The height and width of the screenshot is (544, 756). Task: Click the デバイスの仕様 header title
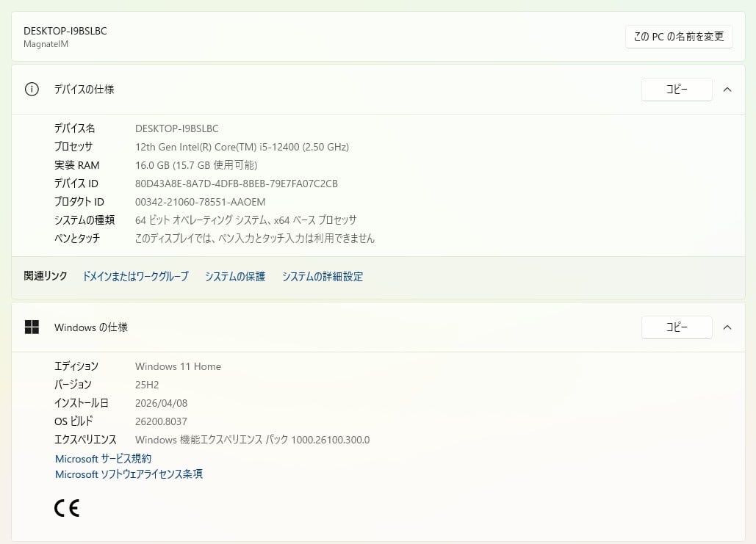tap(84, 89)
